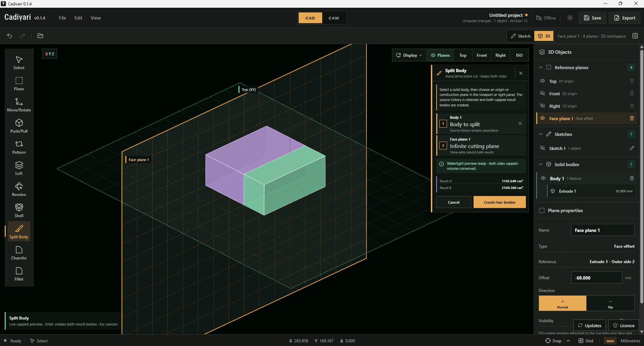The image size is (644, 346).
Task: Switch to Sketch workspace mode
Action: coord(521,36)
